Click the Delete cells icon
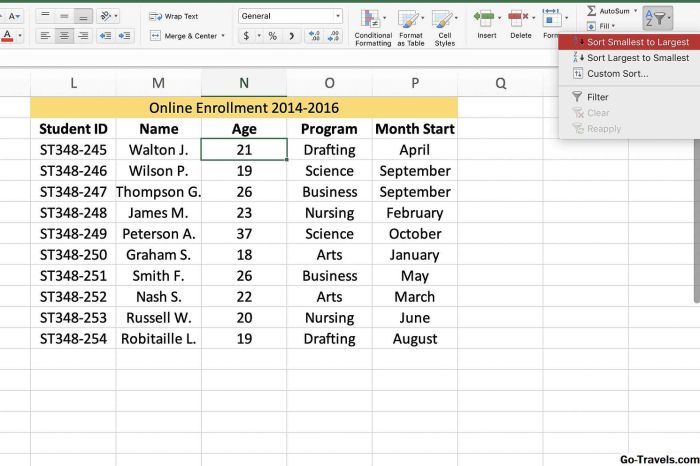700x466 pixels. 518,18
